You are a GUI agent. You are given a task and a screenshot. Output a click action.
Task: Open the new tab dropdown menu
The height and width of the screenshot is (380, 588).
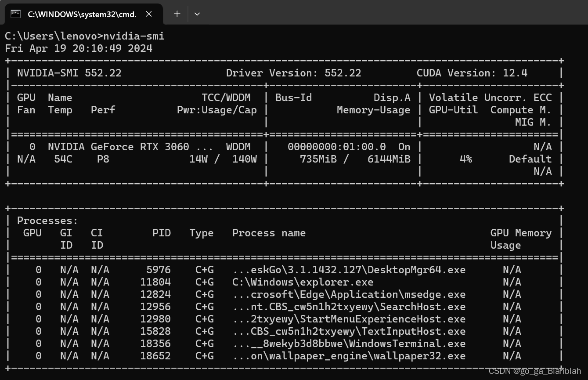tap(197, 14)
